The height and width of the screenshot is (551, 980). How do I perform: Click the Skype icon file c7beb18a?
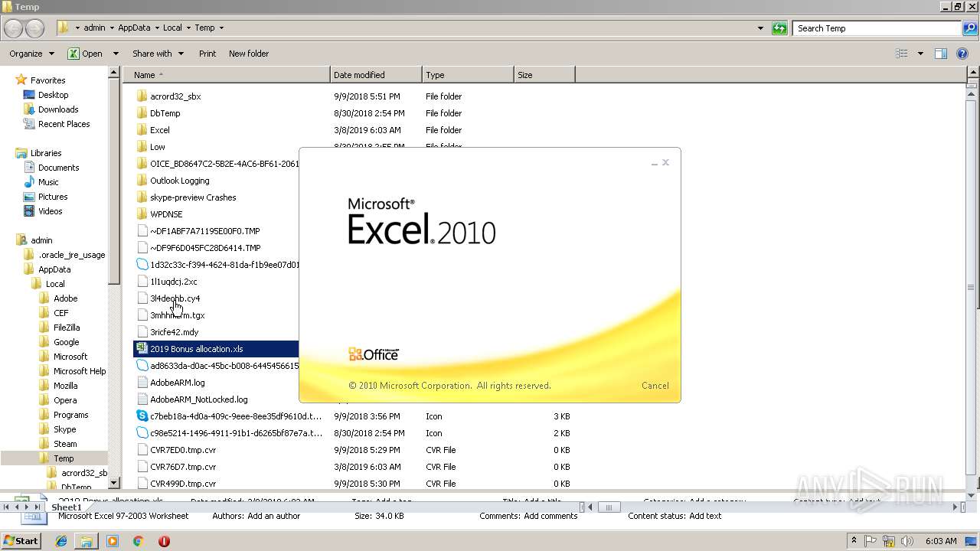(x=142, y=416)
